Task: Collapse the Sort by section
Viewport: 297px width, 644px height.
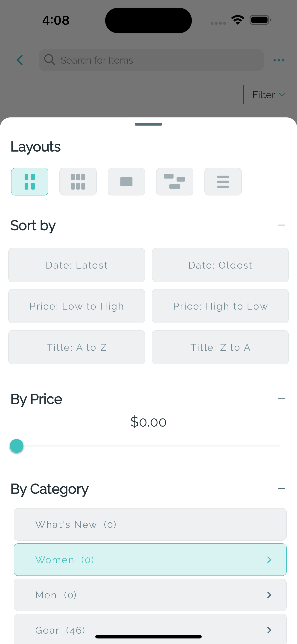Action: [281, 225]
